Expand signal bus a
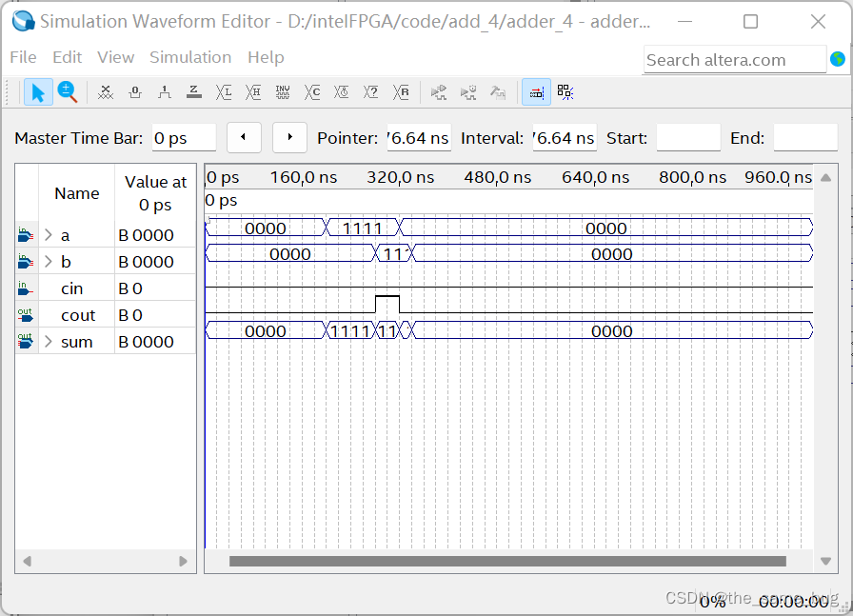 coord(49,235)
